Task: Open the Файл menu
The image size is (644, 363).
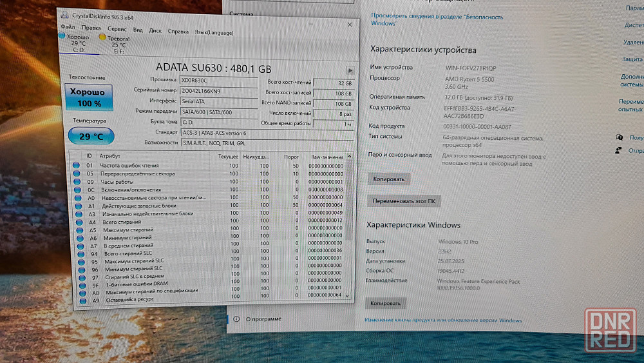Action: coord(68,28)
